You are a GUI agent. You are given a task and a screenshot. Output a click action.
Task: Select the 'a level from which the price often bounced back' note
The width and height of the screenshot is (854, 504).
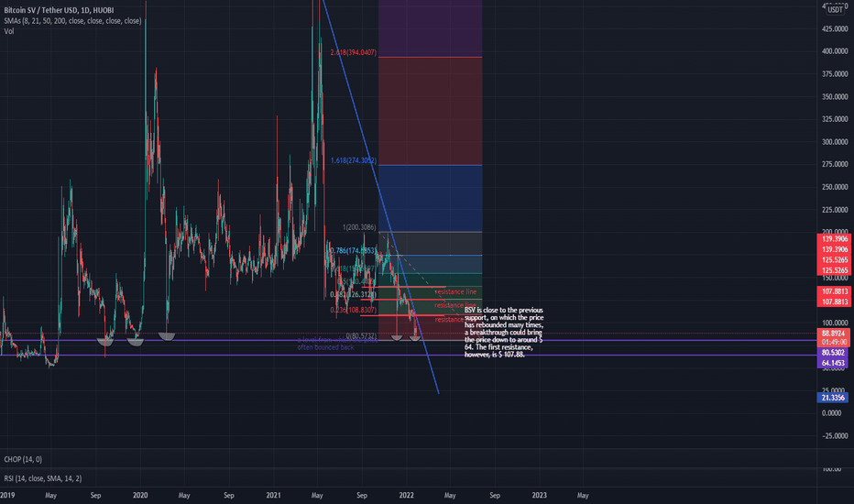[x=337, y=344]
